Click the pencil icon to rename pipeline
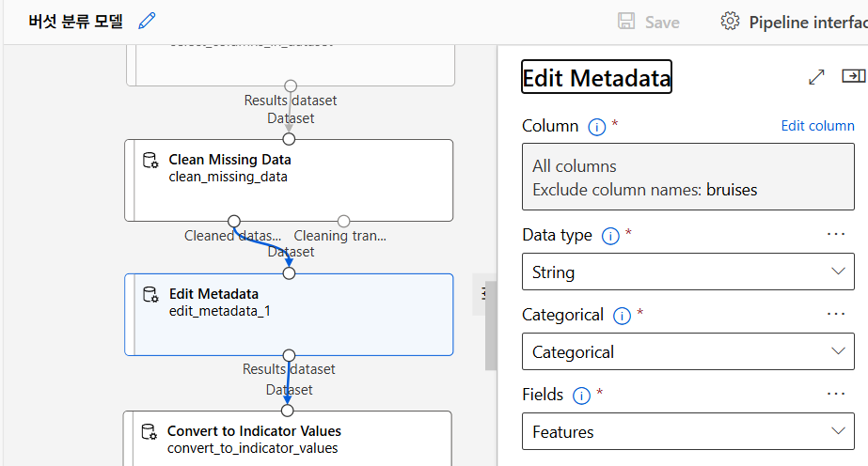868x466 pixels. click(x=147, y=21)
